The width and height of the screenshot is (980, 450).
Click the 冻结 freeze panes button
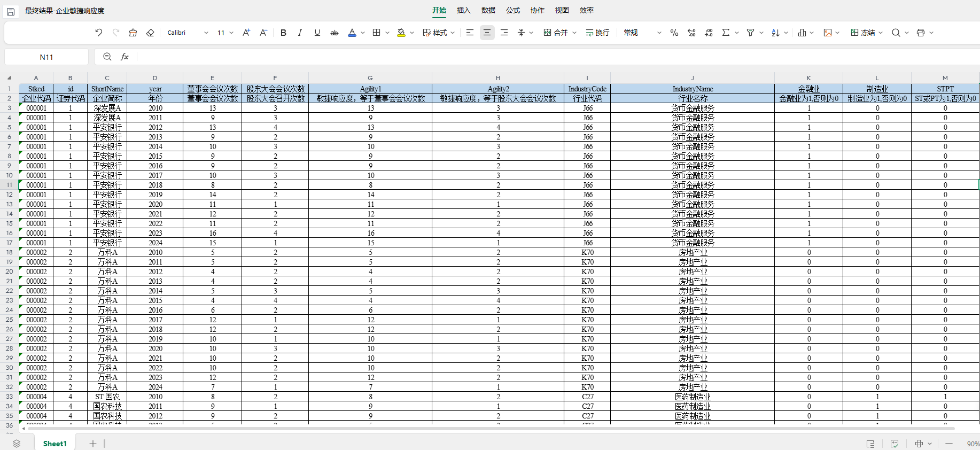click(864, 33)
